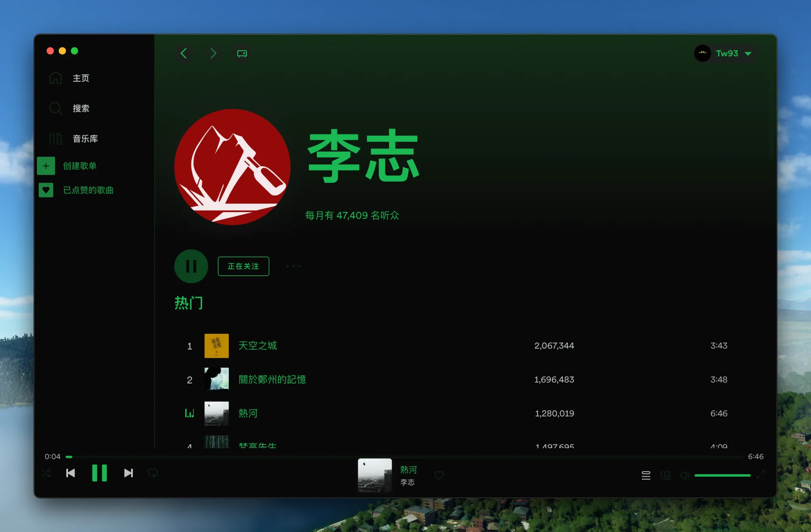The image size is (811, 532).
Task: Enter full screen with expand icon
Action: click(760, 474)
